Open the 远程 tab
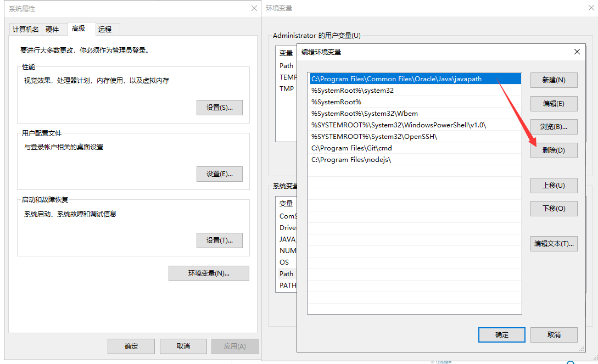 click(x=104, y=29)
